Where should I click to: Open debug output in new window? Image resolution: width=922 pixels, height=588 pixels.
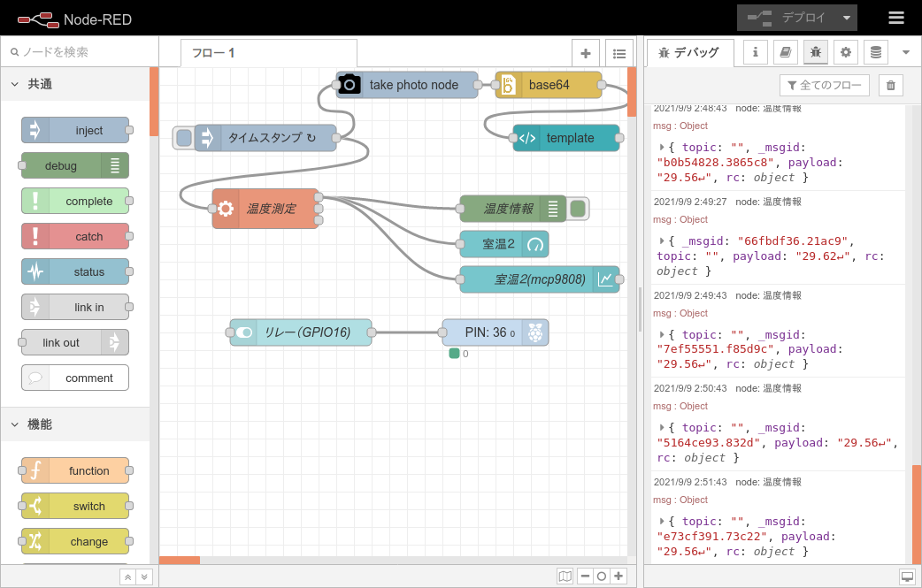tap(907, 577)
